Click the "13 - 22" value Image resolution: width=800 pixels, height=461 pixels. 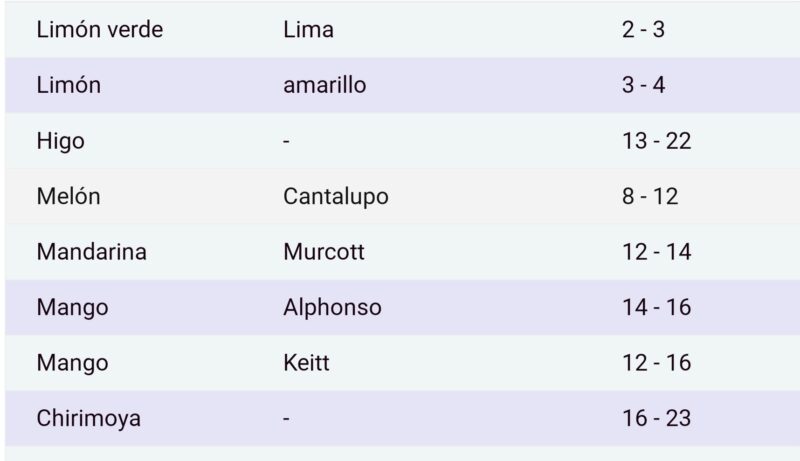(x=656, y=142)
